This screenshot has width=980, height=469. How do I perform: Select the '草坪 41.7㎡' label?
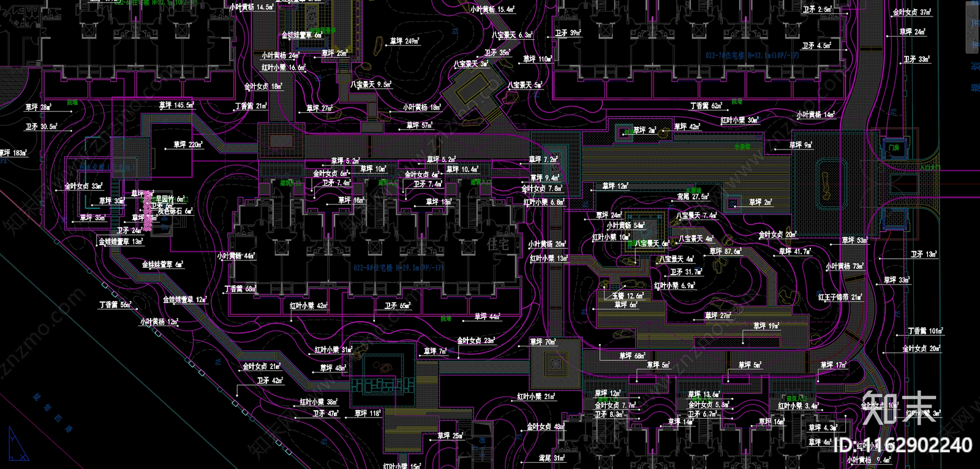[796, 252]
